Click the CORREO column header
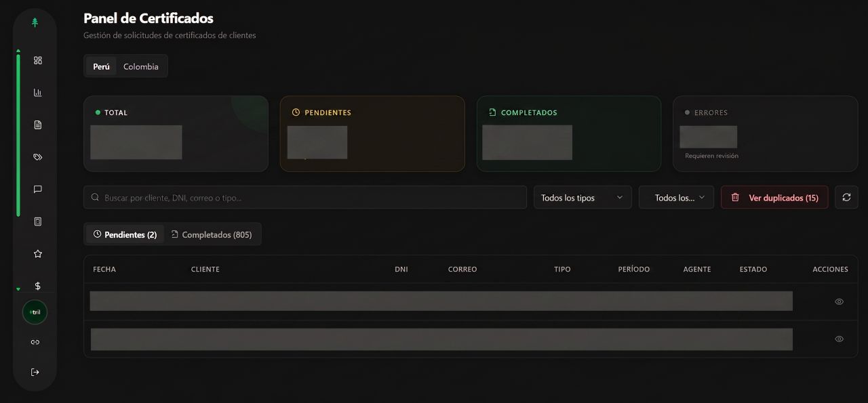The image size is (868, 403). click(x=462, y=269)
